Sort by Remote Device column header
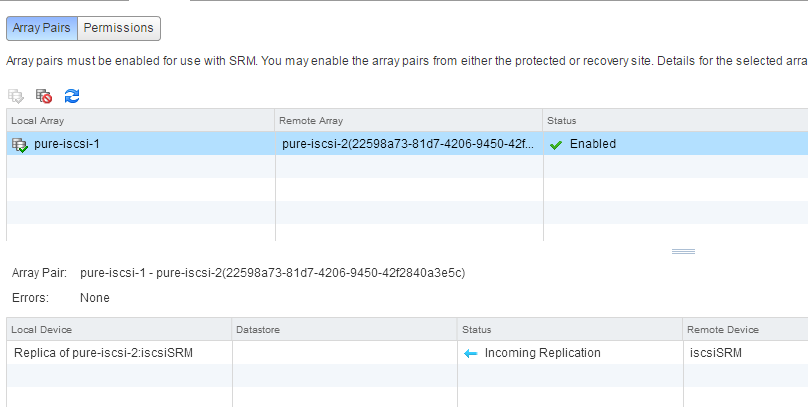808x407 pixels. 745,330
